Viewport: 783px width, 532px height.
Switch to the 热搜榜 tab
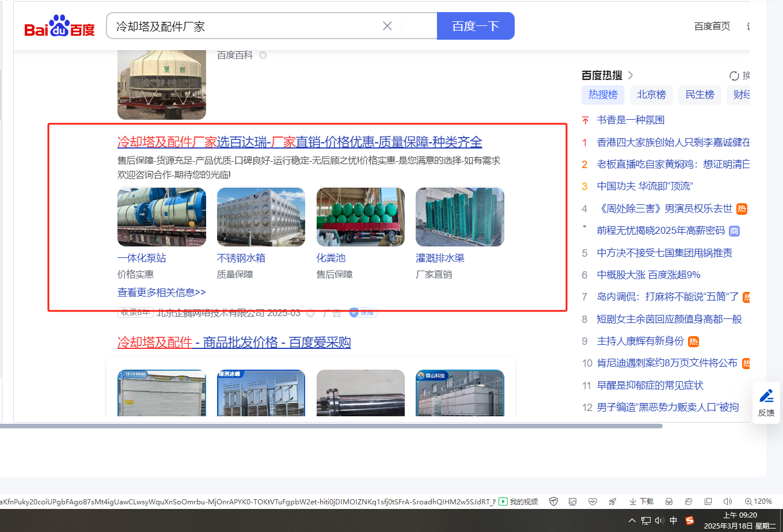[x=603, y=94]
